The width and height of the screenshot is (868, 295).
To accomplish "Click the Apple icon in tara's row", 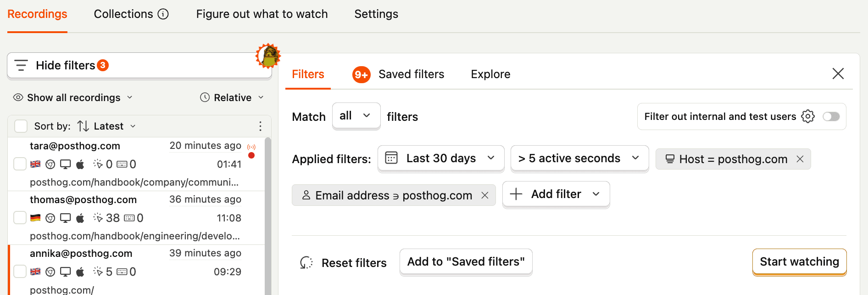I will (x=80, y=164).
